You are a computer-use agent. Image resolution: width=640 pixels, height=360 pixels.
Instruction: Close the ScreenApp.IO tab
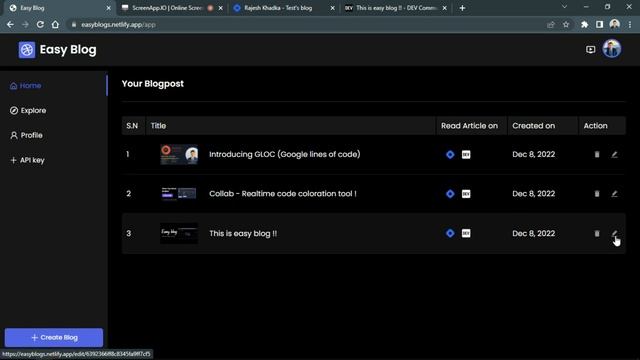(220, 8)
